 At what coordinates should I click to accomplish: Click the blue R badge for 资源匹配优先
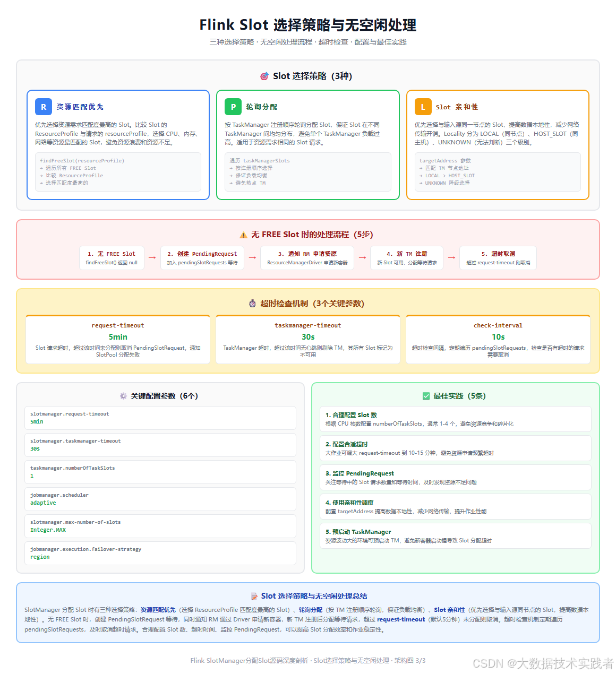point(44,107)
